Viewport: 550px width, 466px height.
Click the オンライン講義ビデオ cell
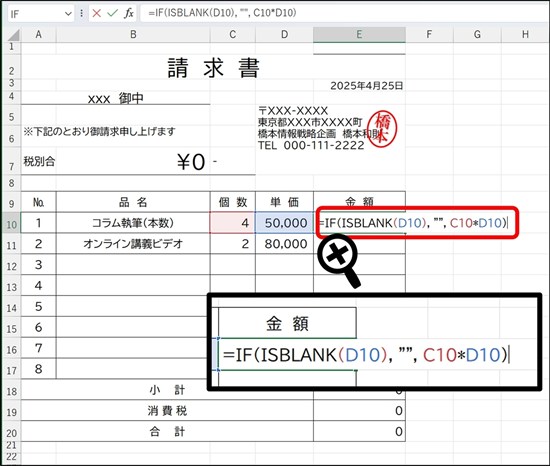[x=133, y=244]
